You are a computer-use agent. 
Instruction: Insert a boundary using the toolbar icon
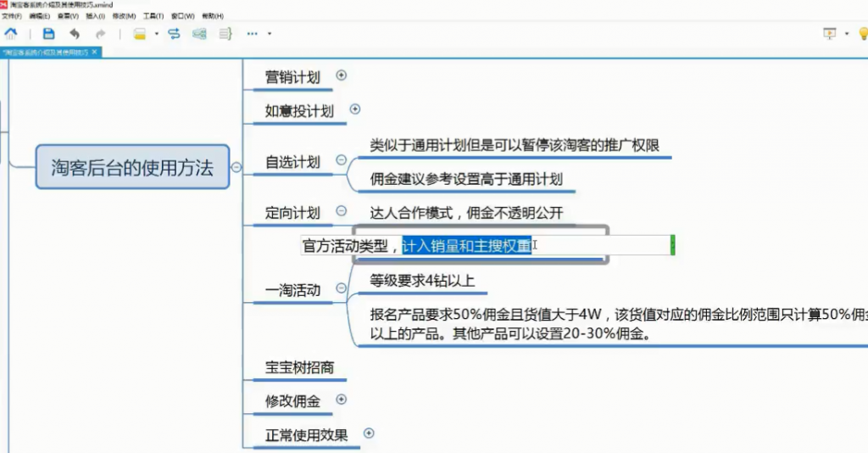(199, 34)
